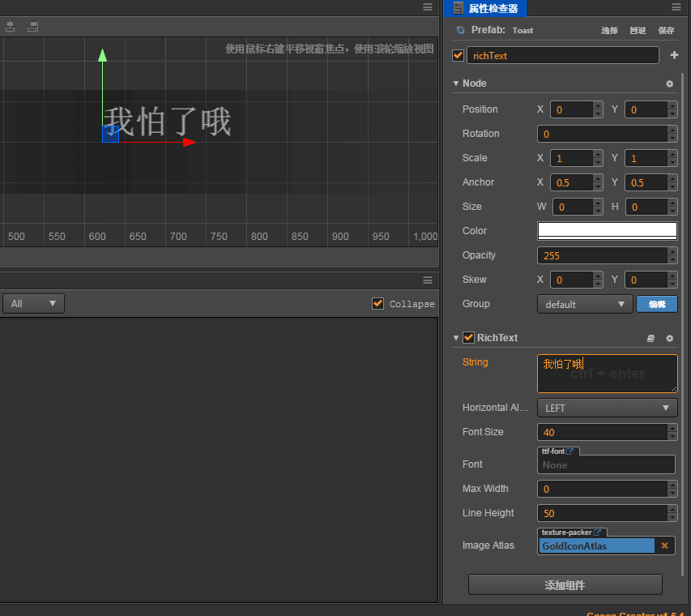Click the Font Size input field
The width and height of the screenshot is (691, 616).
(x=602, y=432)
